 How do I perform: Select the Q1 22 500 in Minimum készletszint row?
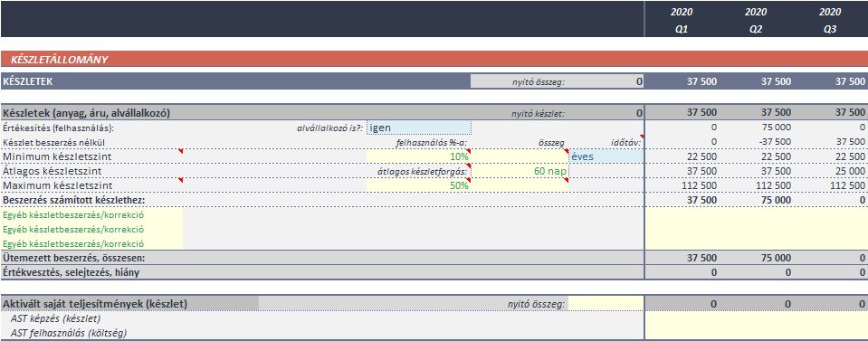point(701,156)
